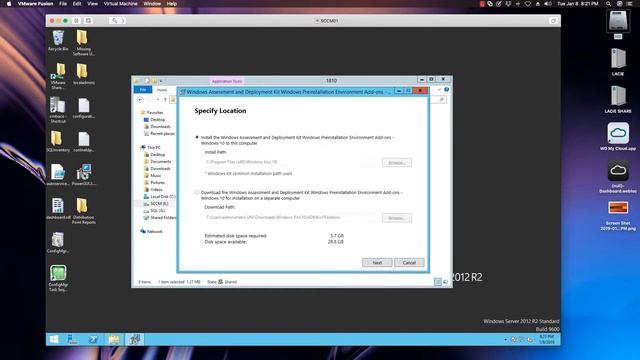Click Browse next to Install Path

(x=396, y=162)
